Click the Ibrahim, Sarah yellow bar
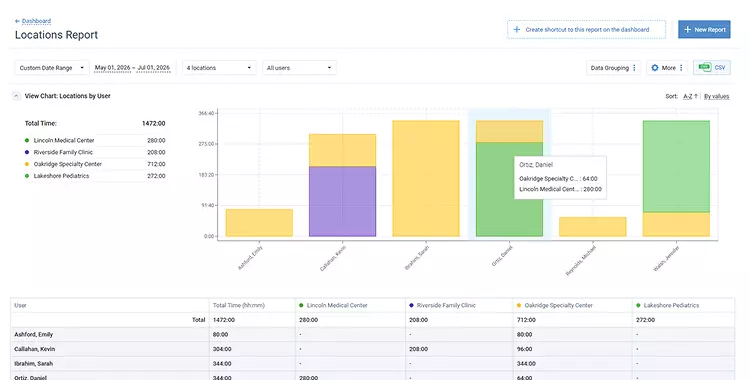750x380 pixels. 426,179
